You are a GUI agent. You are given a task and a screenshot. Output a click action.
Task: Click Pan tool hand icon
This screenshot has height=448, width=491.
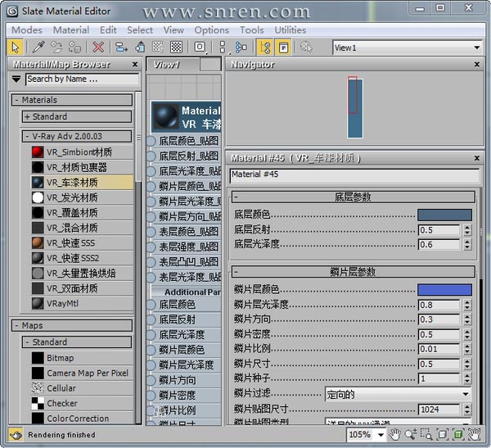pos(395,434)
